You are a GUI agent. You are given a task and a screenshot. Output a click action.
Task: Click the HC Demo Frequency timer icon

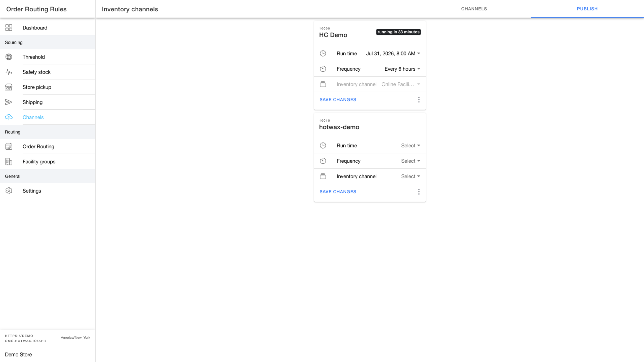pos(323,69)
